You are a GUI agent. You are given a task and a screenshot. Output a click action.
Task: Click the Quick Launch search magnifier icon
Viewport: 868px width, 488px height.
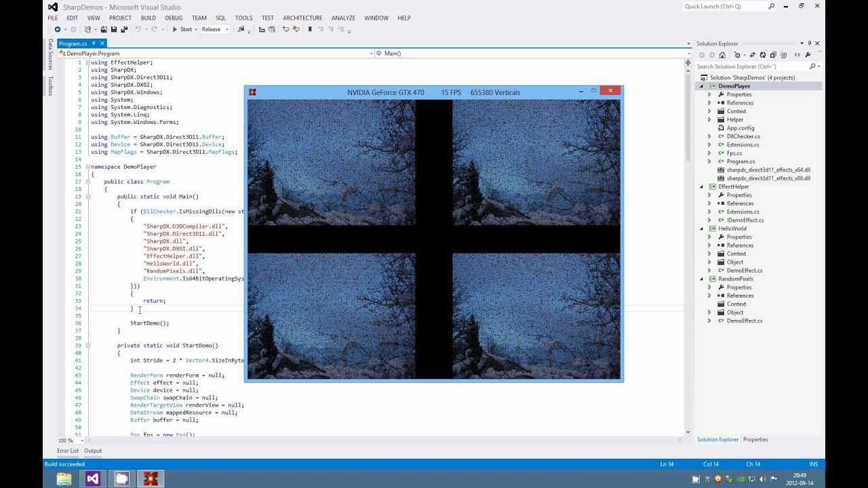772,6
